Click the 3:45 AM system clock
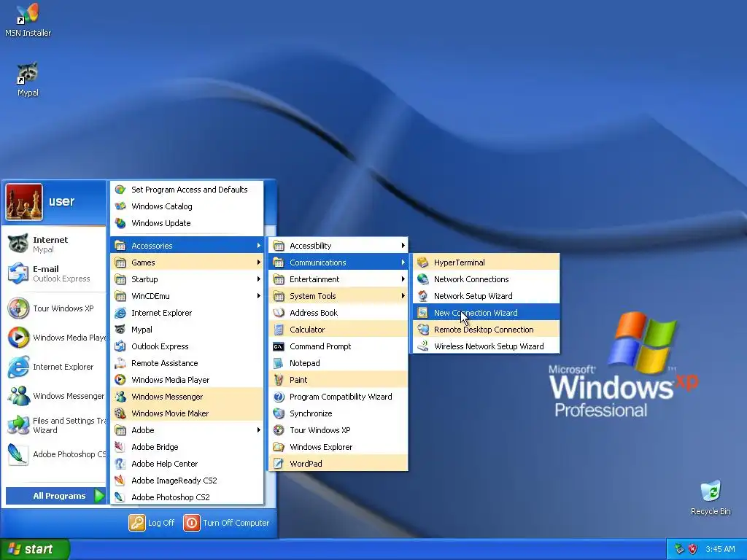Screen dimensions: 747x560 pyautogui.click(x=720, y=549)
